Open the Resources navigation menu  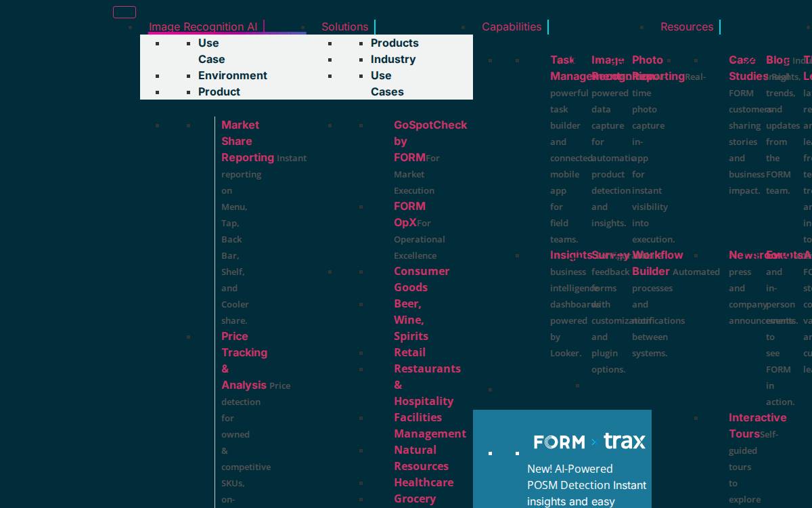[x=687, y=27]
